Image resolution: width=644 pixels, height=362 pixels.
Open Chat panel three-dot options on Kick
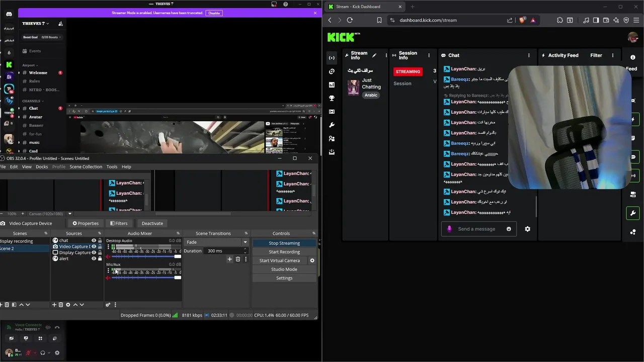[529, 55]
